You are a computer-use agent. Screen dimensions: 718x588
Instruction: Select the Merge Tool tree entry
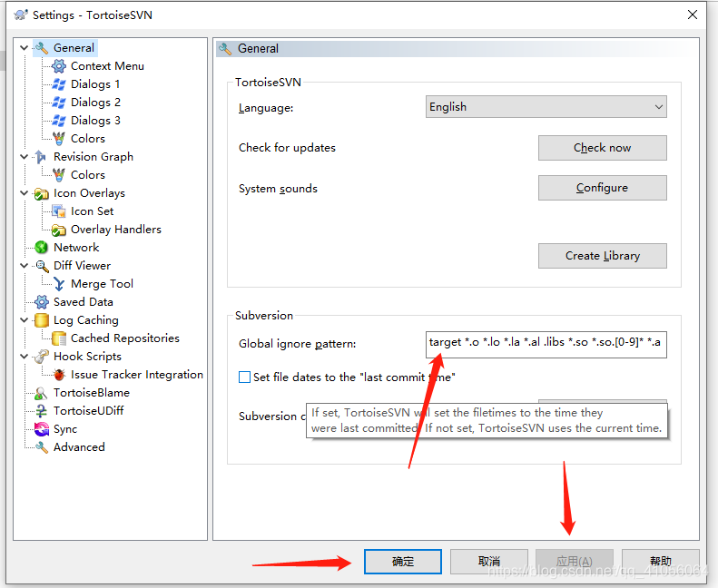102,284
